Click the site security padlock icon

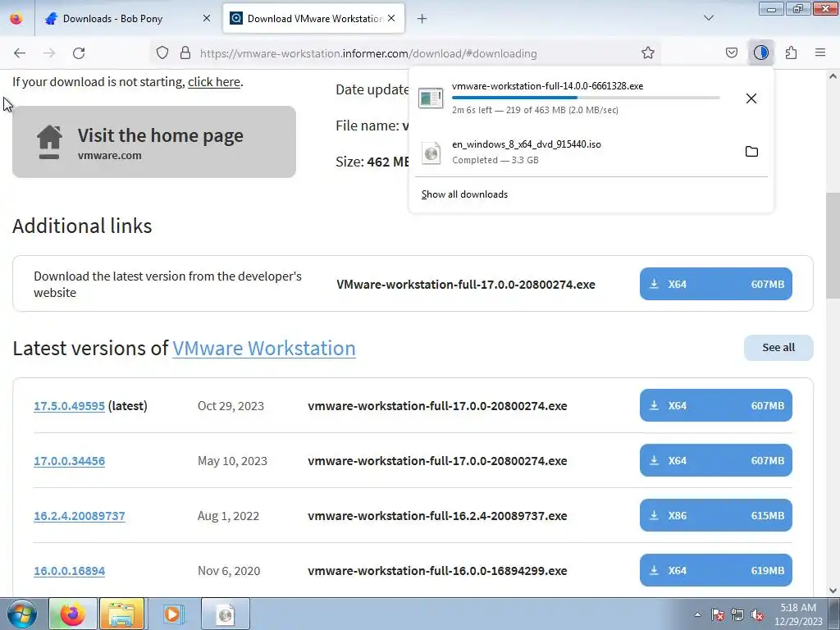coord(185,53)
